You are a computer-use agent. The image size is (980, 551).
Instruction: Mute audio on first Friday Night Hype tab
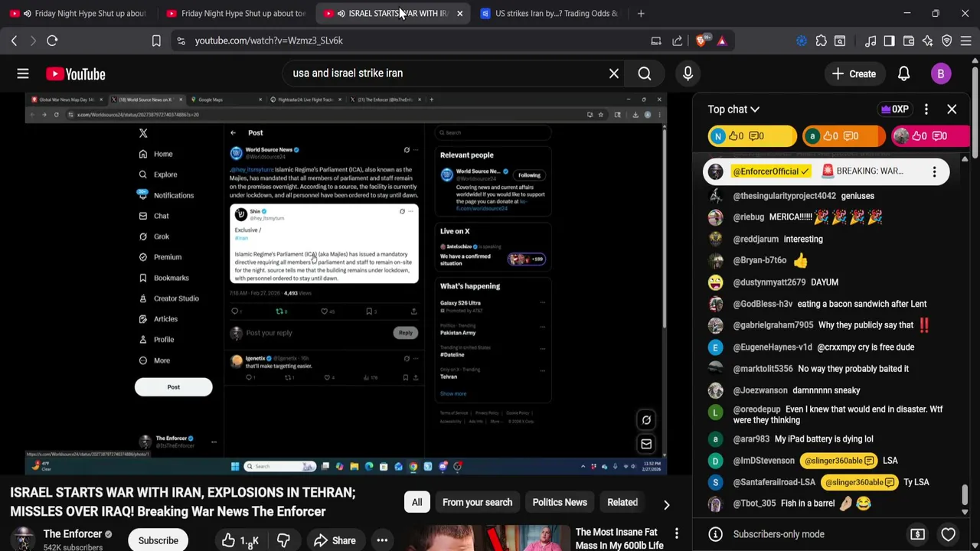pos(28,13)
